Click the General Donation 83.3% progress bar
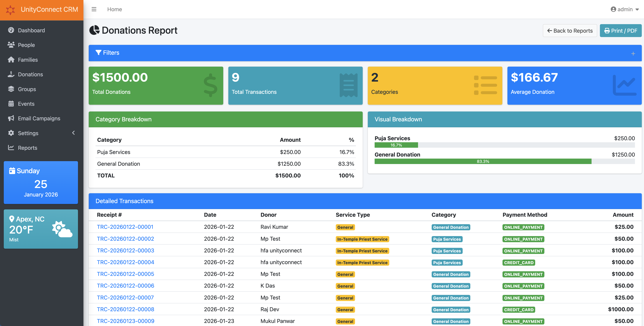The height and width of the screenshot is (326, 644). [483, 161]
